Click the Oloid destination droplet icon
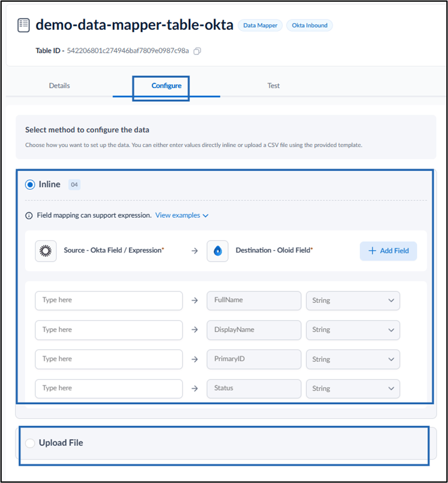448x483 pixels. click(x=217, y=251)
